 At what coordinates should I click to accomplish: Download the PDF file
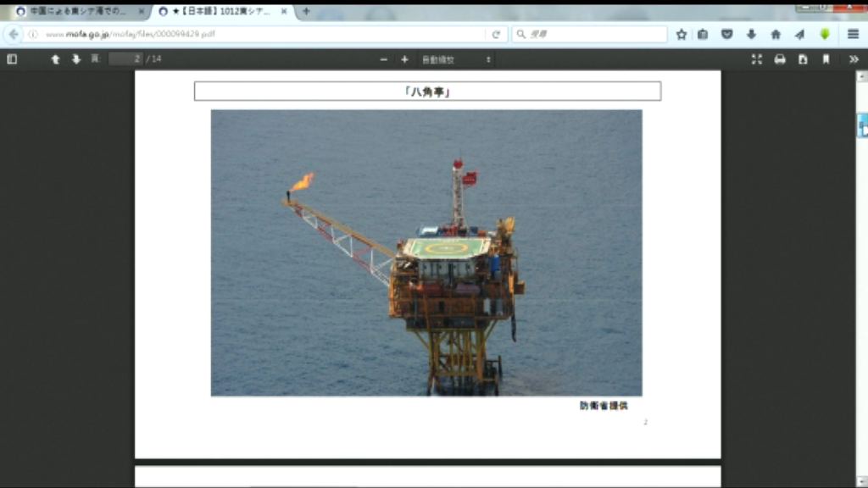pyautogui.click(x=803, y=59)
